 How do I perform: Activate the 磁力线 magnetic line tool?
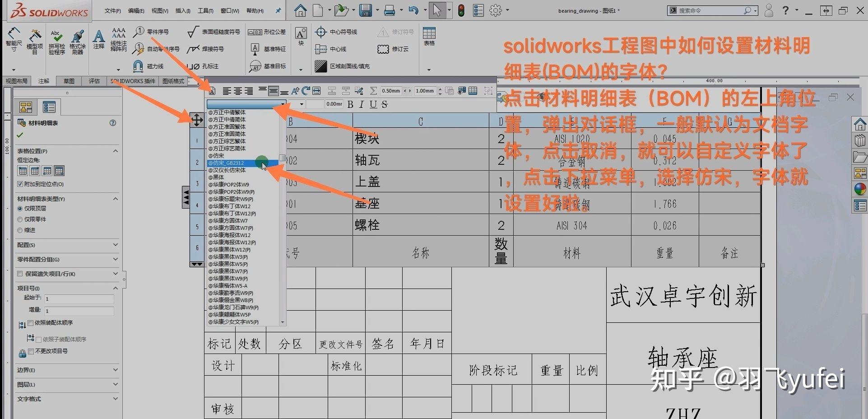pyautogui.click(x=138, y=66)
